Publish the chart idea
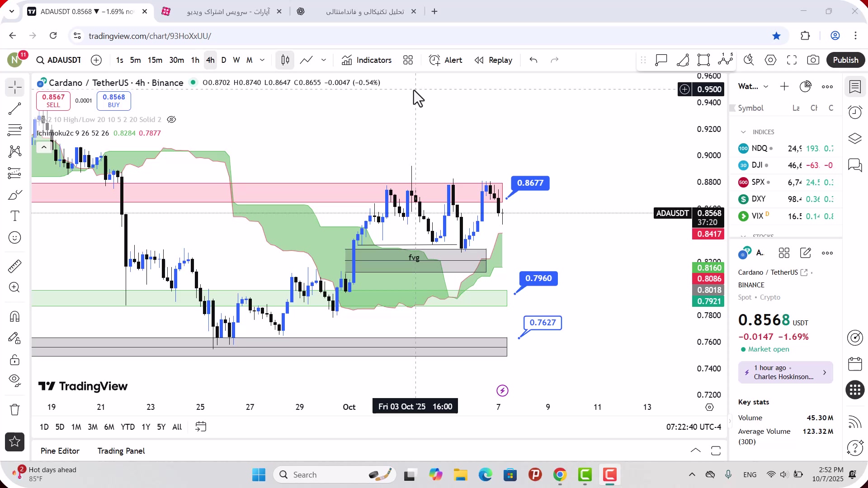868x488 pixels. point(846,60)
